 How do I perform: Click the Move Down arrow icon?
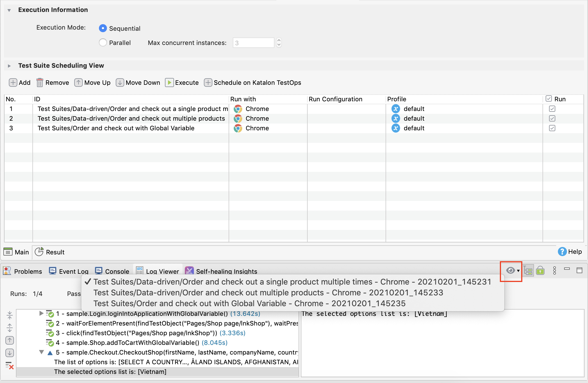click(120, 83)
